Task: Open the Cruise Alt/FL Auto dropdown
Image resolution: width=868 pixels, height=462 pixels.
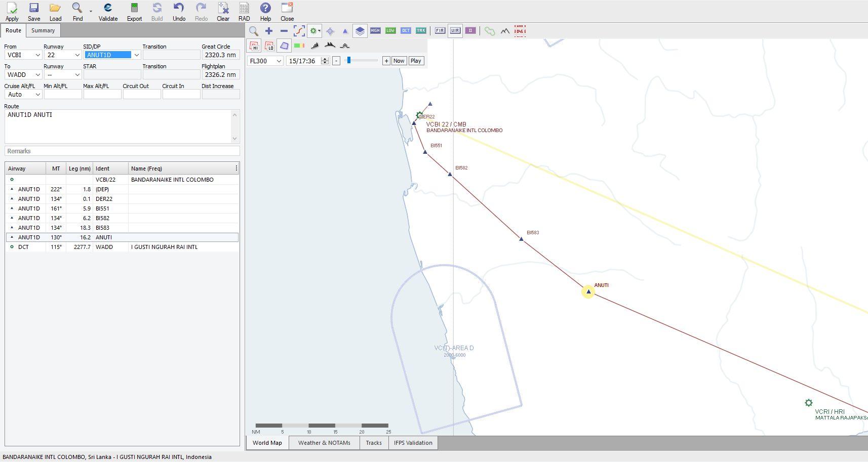Action: tap(37, 94)
